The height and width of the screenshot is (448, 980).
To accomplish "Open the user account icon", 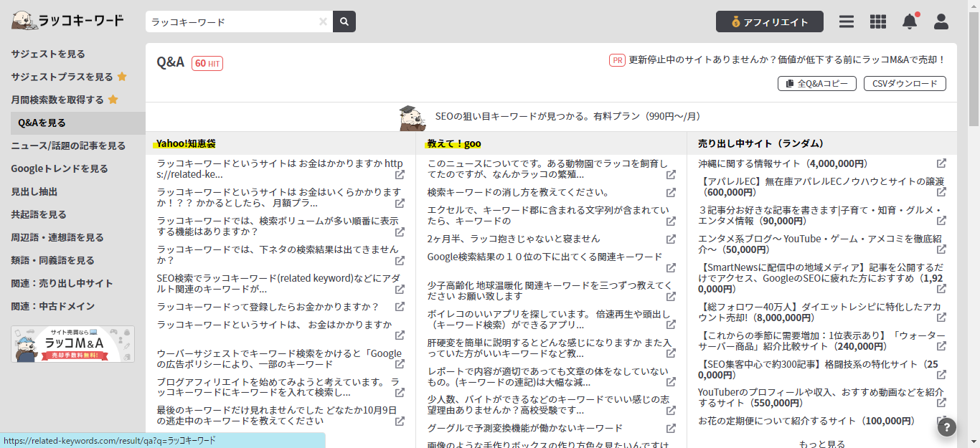I will 941,22.
